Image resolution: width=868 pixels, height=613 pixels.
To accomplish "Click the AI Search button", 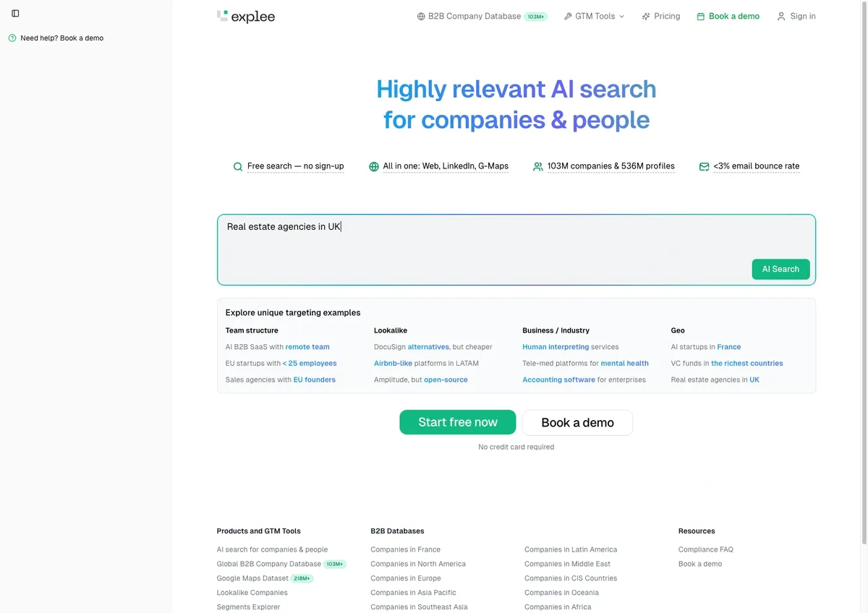I will coord(780,269).
